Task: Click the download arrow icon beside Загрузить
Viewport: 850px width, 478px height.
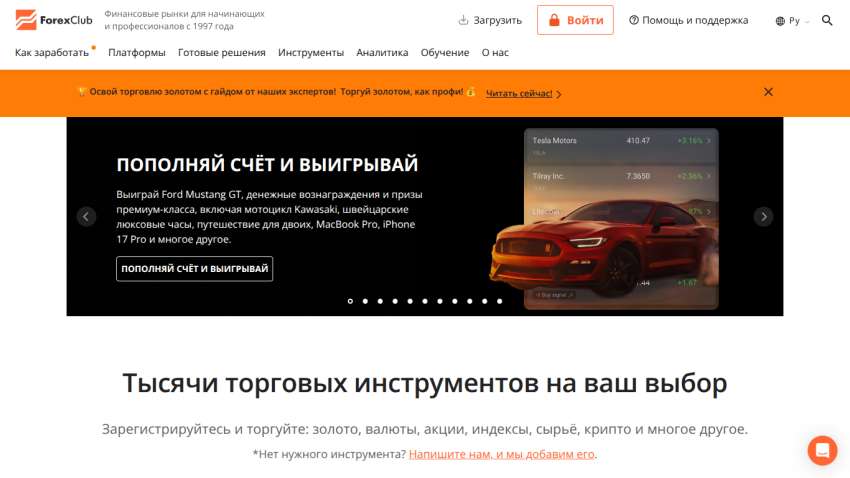Action: (463, 20)
